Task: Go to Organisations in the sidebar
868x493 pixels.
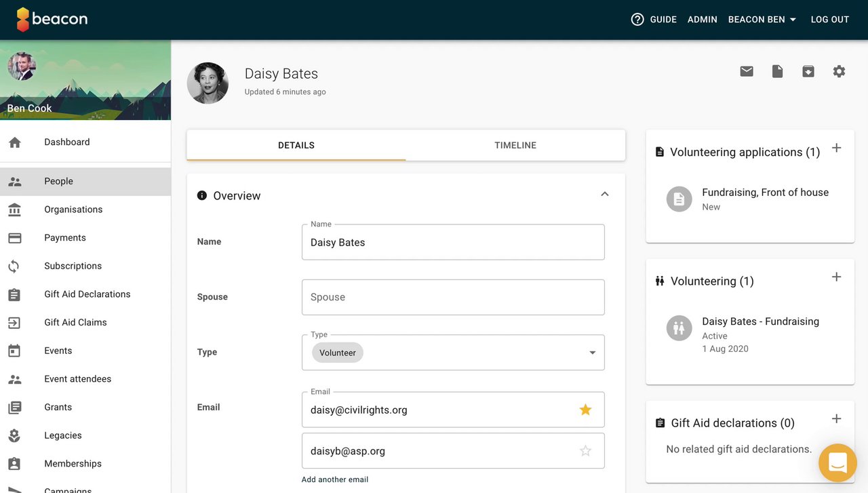Action: (x=73, y=210)
